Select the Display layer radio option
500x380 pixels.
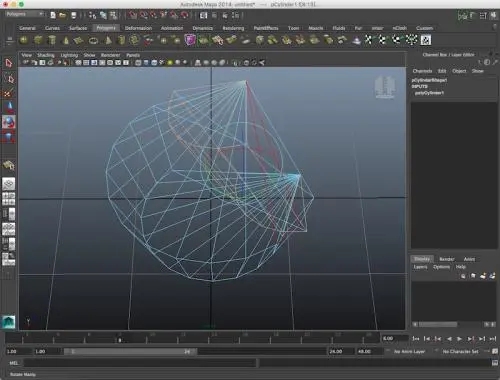tap(422, 259)
